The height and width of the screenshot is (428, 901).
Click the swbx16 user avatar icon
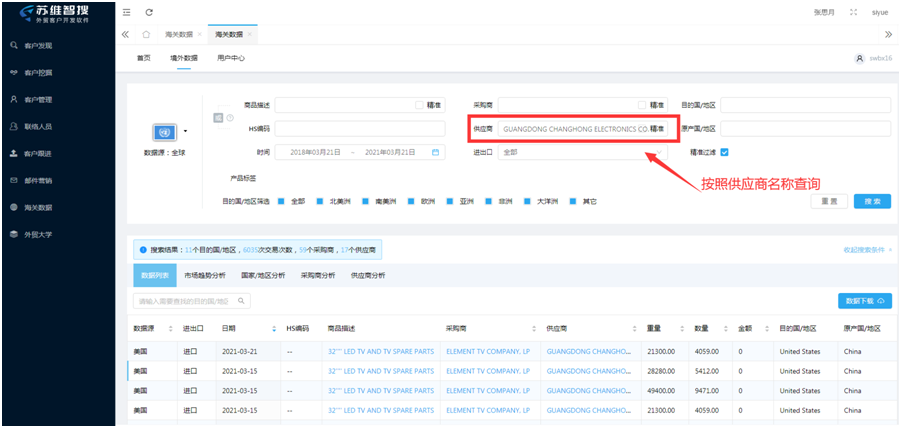[x=859, y=59]
